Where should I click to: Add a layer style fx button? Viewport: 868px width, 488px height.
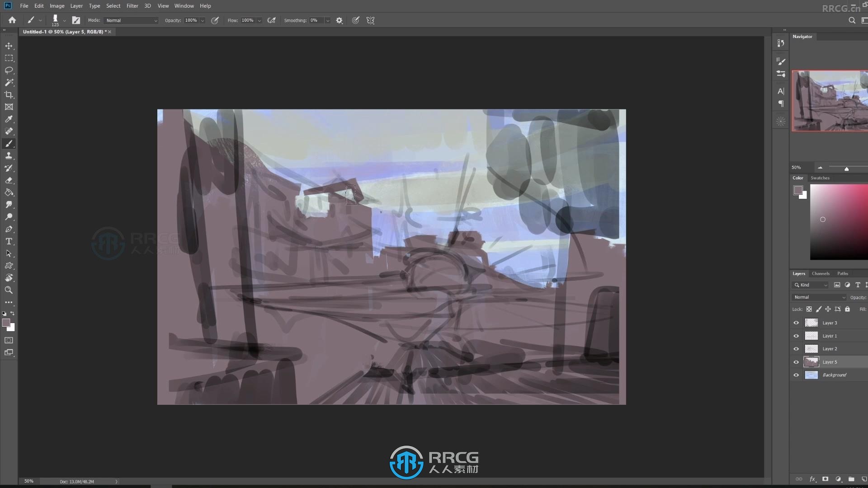click(812, 479)
